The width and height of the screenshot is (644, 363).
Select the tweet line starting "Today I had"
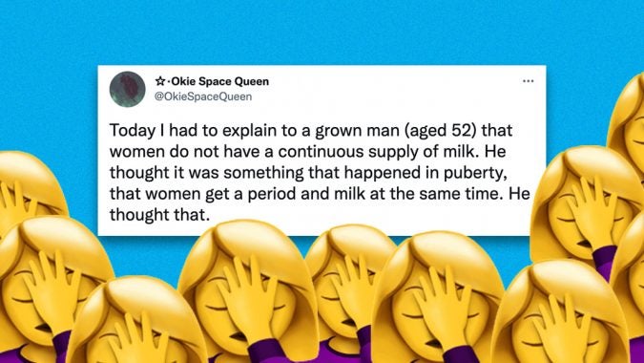[311, 131]
